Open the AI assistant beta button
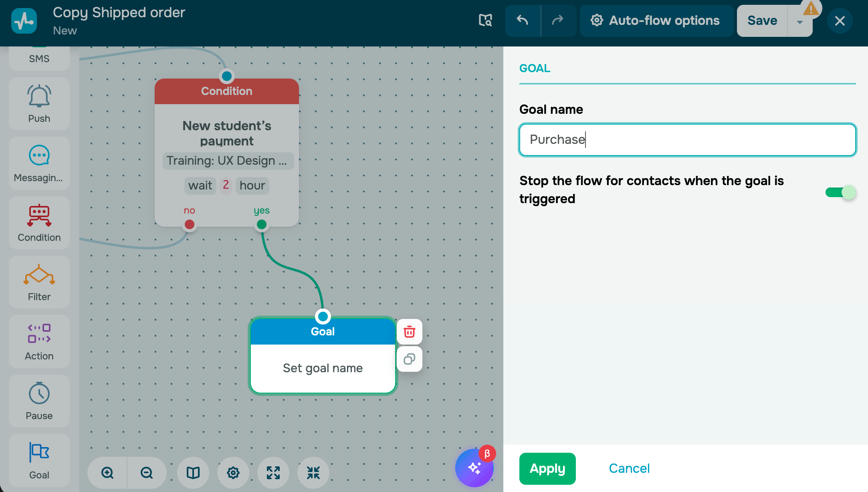Screen dimensions: 868x492 point(474,468)
